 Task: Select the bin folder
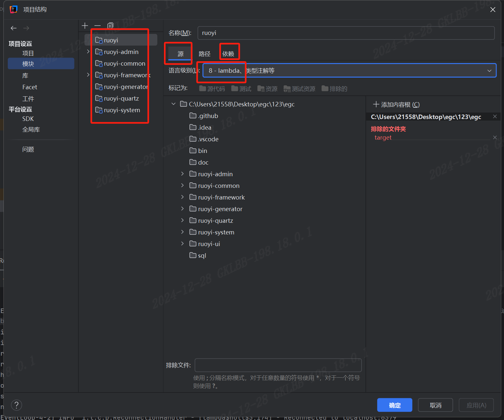[198, 151]
